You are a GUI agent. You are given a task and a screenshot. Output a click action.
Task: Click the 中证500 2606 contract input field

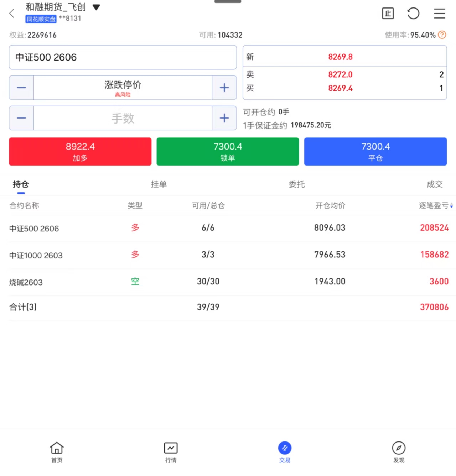point(123,57)
